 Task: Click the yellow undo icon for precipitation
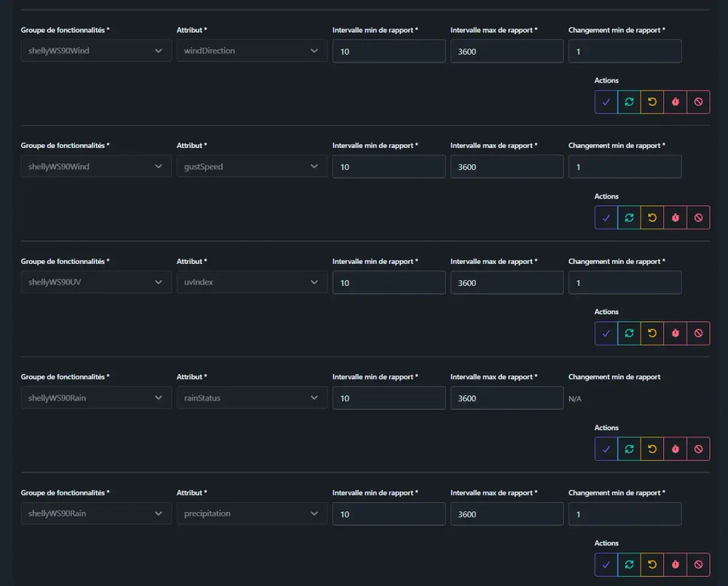[653, 564]
